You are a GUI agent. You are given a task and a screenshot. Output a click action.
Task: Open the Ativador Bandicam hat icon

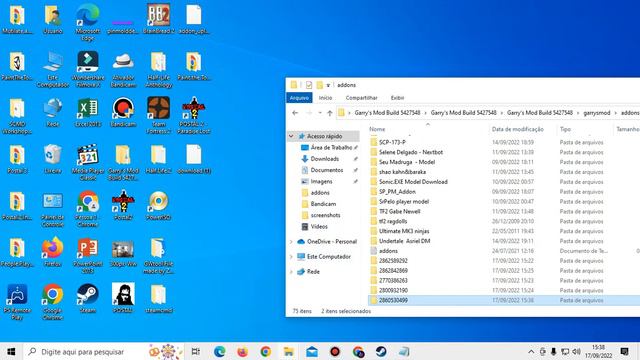tap(123, 69)
